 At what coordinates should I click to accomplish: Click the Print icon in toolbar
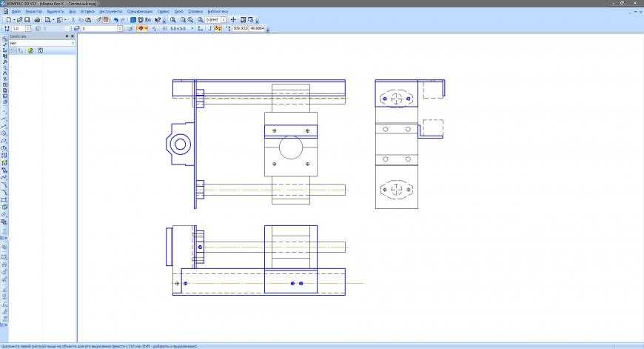37,20
